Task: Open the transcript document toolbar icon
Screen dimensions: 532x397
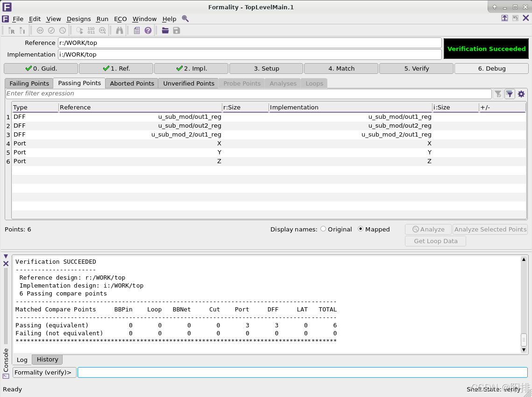Action: (x=137, y=30)
